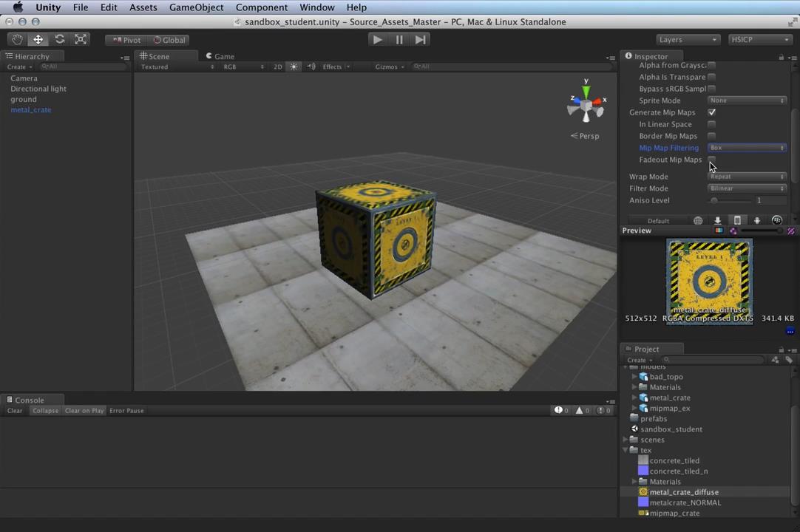The image size is (800, 532).
Task: Open Sprite Mode dropdown
Action: [747, 100]
